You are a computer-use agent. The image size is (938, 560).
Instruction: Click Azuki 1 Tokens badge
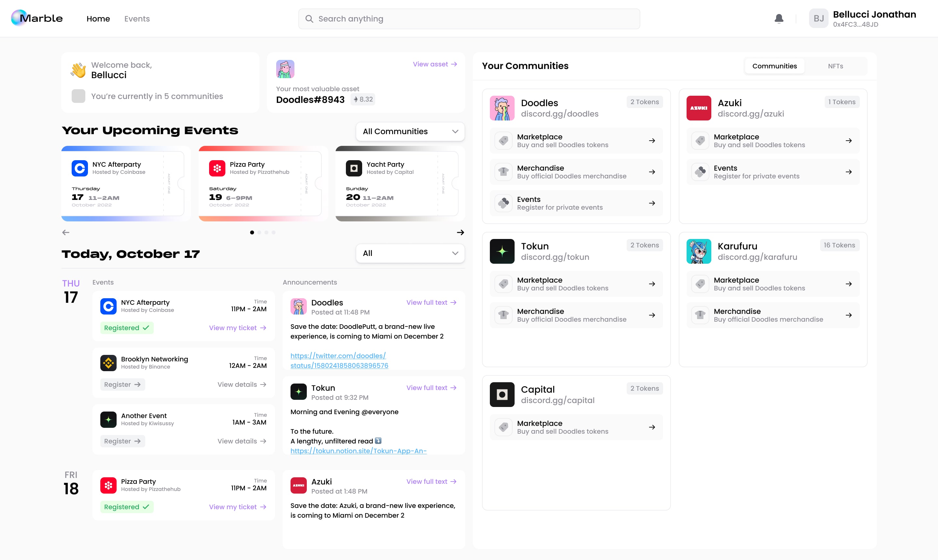(x=842, y=102)
